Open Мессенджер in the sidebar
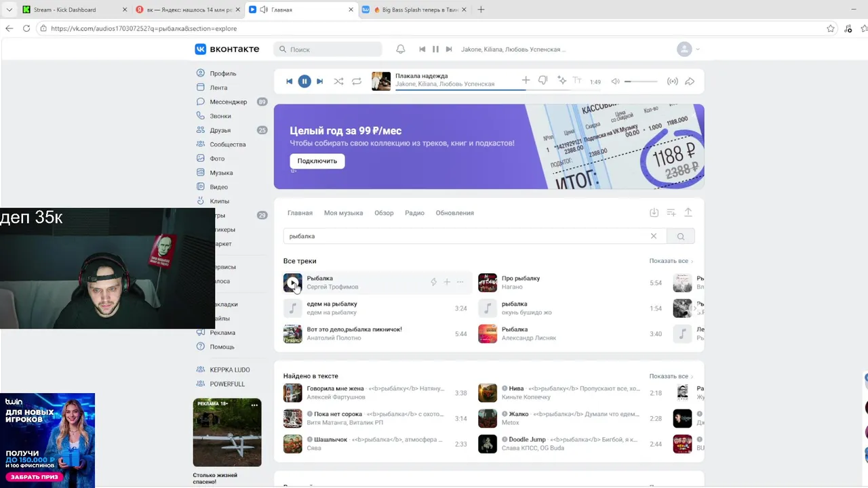Screen dimensions: 868x488 228,102
